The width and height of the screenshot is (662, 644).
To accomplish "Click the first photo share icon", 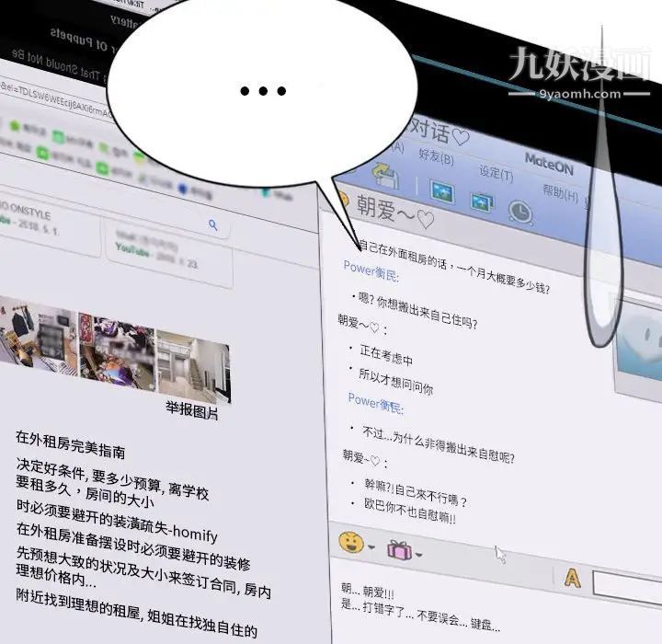I will tap(442, 191).
